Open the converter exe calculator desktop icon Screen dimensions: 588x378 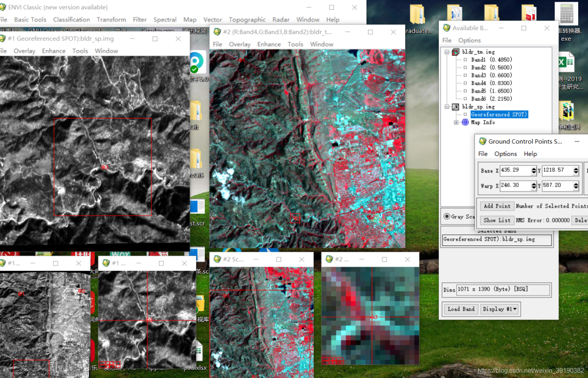pos(567,14)
